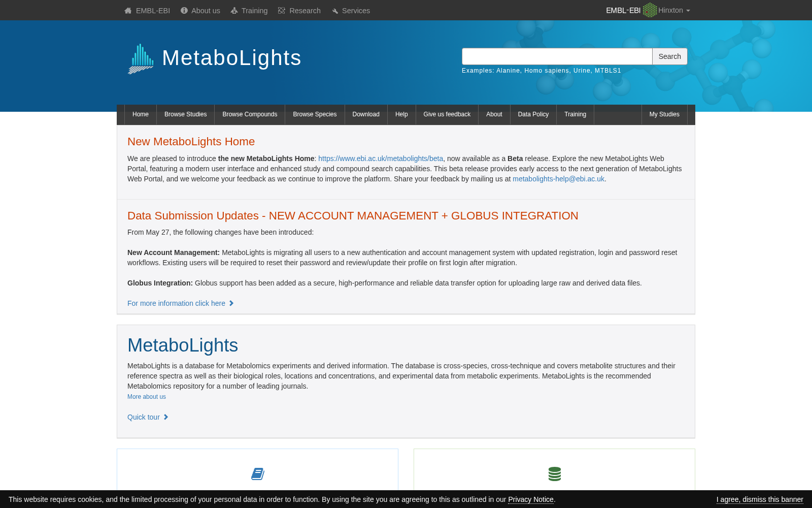Click the search Examples text line
812x508 pixels.
(542, 71)
